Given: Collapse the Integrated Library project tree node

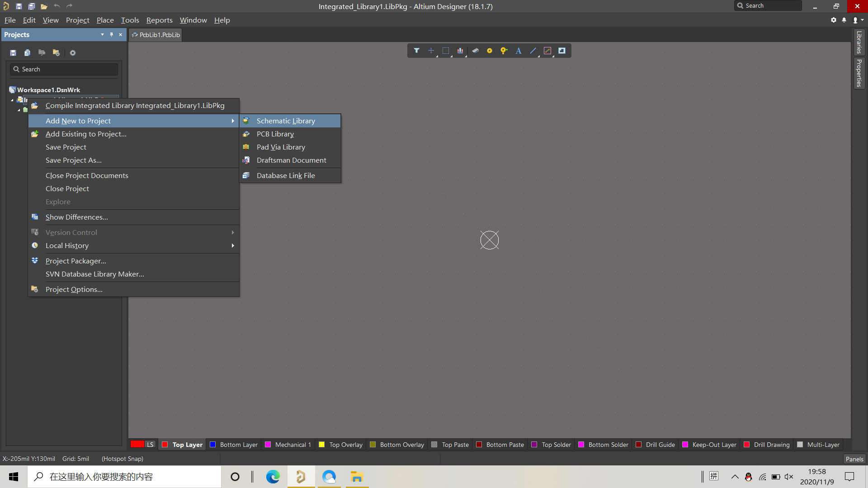Looking at the screenshot, I should tap(12, 100).
